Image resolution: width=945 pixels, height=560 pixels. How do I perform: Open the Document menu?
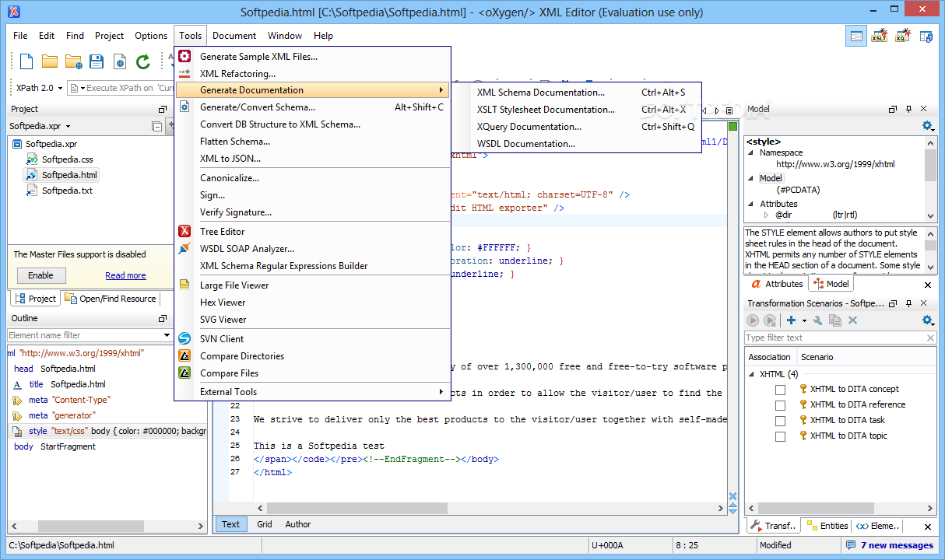234,36
